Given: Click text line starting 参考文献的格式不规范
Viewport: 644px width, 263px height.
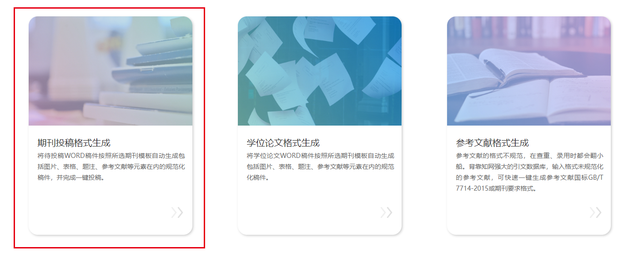Looking at the screenshot, I should (529, 156).
